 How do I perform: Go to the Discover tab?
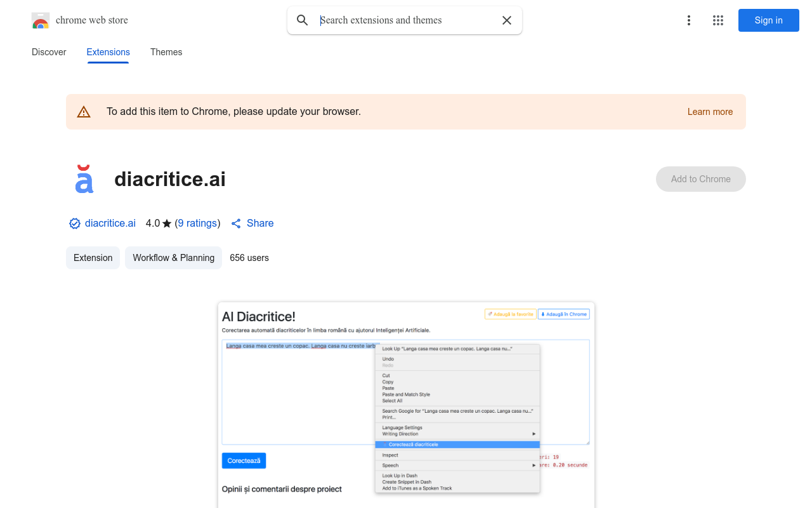[x=49, y=52]
